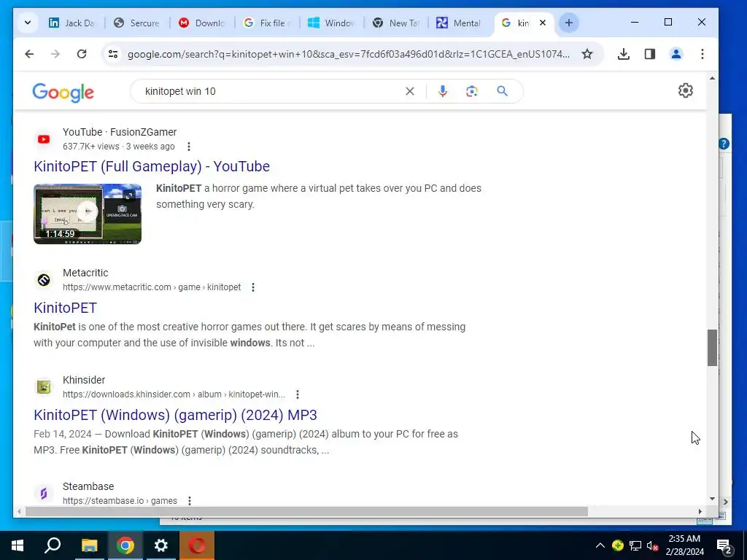The width and height of the screenshot is (747, 560).
Task: Click the muted volume tray icon
Action: tap(653, 545)
